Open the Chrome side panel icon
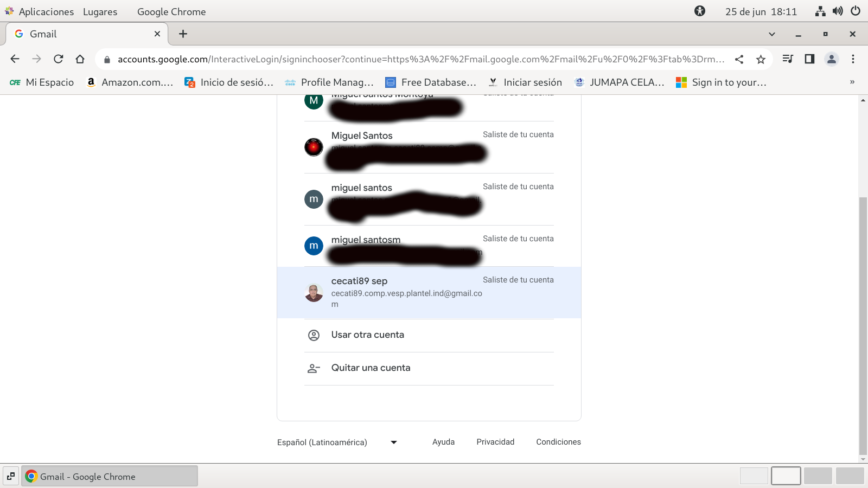The image size is (868, 488). point(809,59)
